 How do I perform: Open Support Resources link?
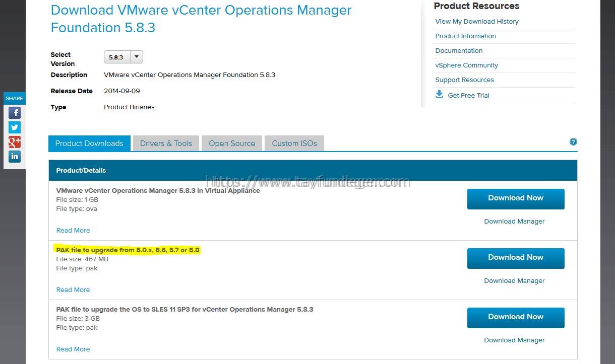click(464, 80)
